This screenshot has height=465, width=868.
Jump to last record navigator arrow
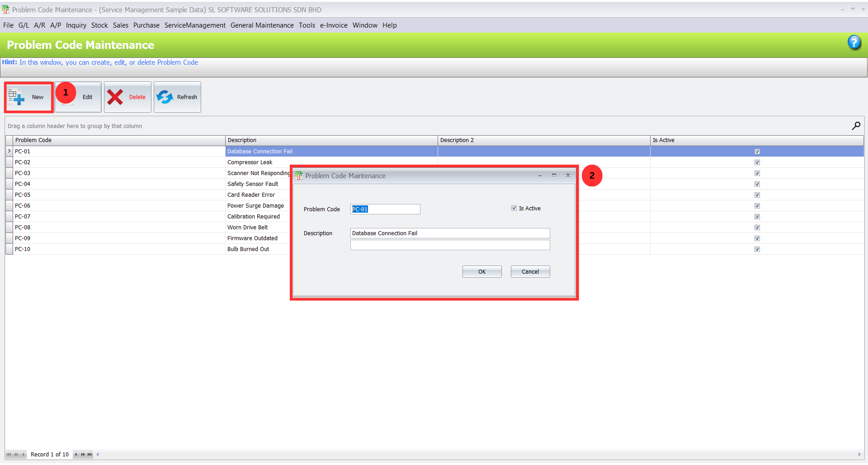tap(90, 455)
